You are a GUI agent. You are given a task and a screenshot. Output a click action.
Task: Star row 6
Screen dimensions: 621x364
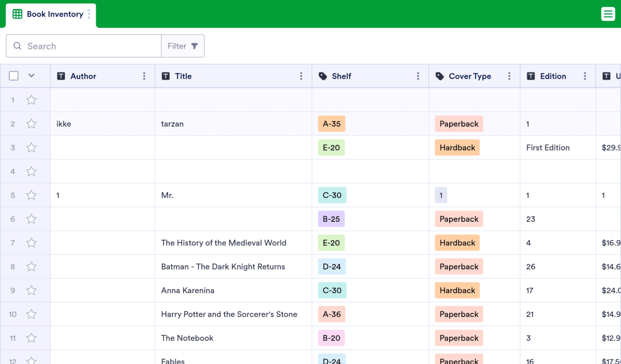[x=32, y=219]
